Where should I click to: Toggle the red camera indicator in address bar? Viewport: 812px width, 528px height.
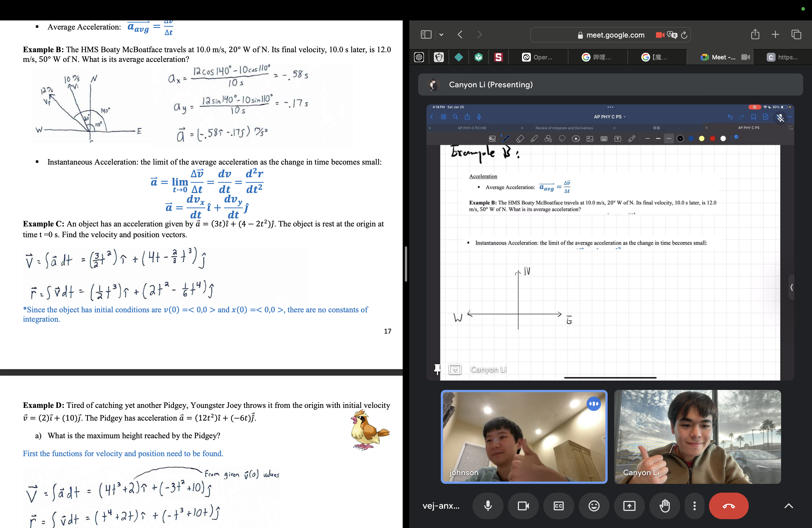[660, 35]
